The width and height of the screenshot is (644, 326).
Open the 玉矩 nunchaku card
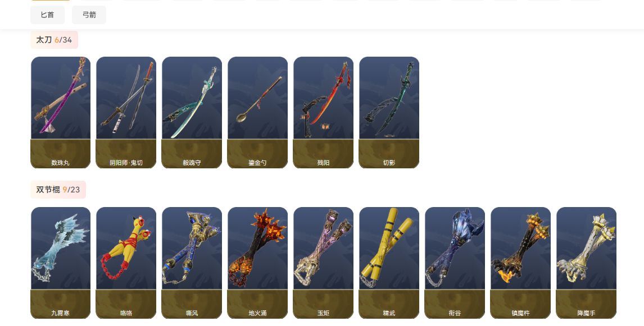323,263
